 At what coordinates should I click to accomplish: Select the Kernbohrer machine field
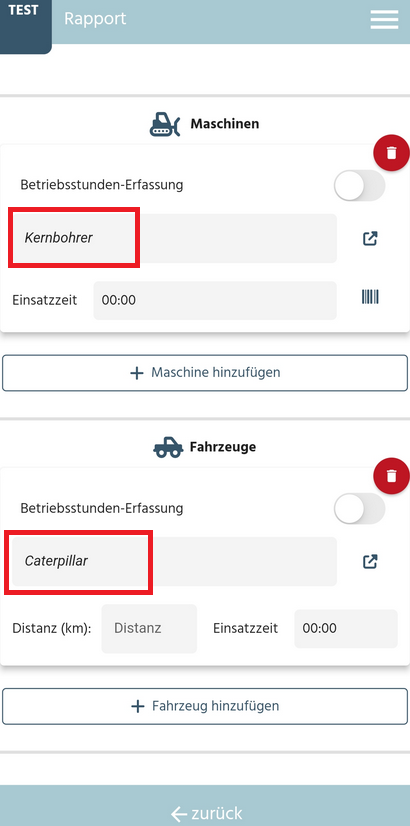[174, 238]
